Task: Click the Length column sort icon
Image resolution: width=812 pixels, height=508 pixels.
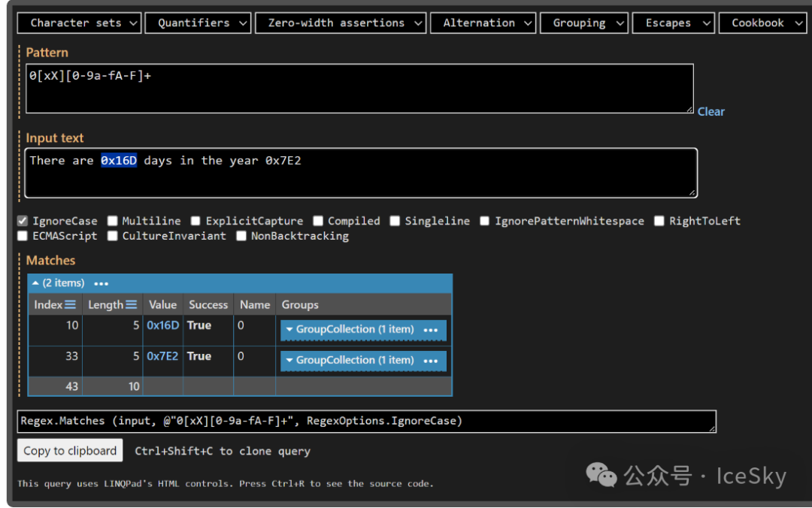Action: [x=131, y=305]
